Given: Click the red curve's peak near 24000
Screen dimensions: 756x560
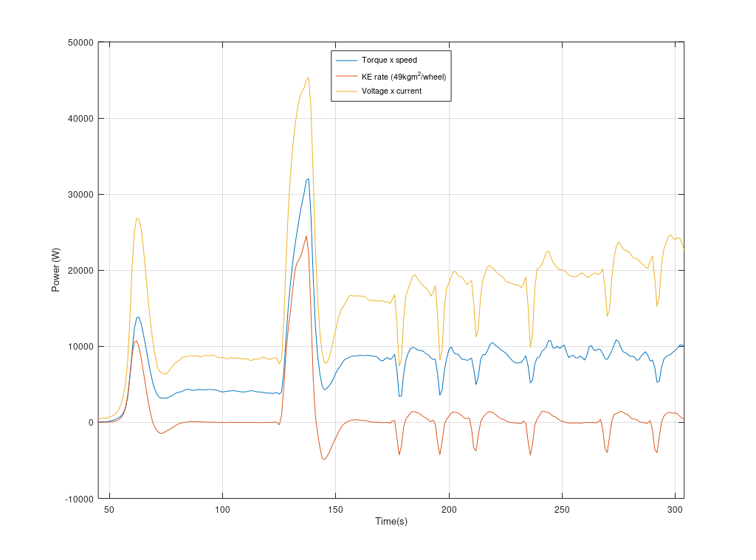Looking at the screenshot, I should (306, 237).
